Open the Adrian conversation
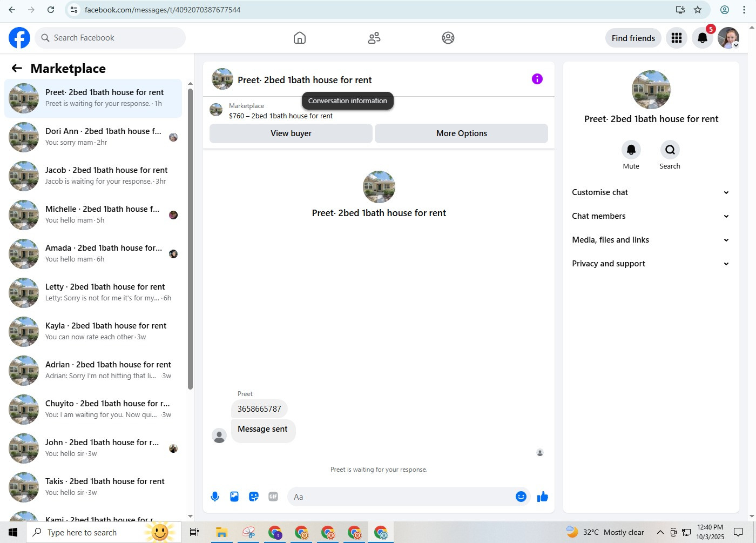This screenshot has width=756, height=543. [x=93, y=370]
